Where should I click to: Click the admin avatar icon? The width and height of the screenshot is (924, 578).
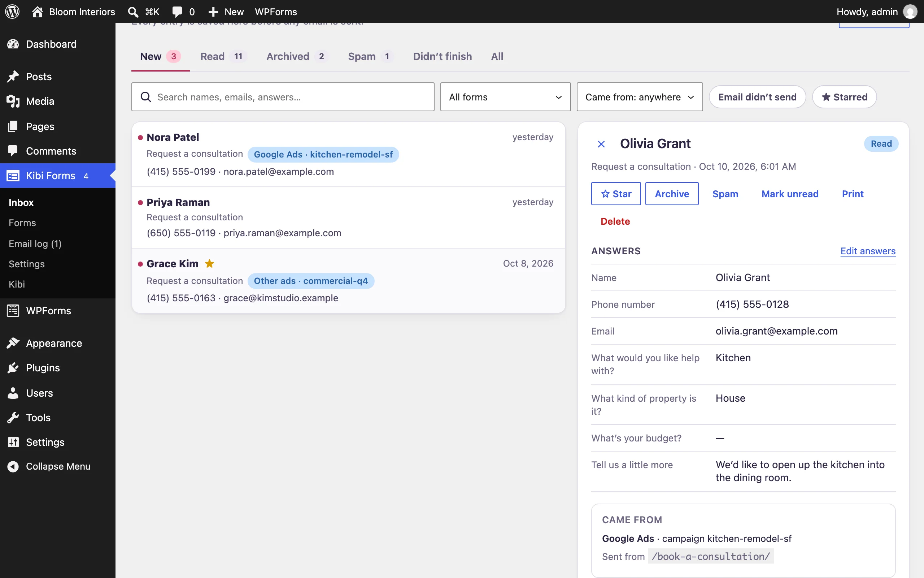[910, 12]
